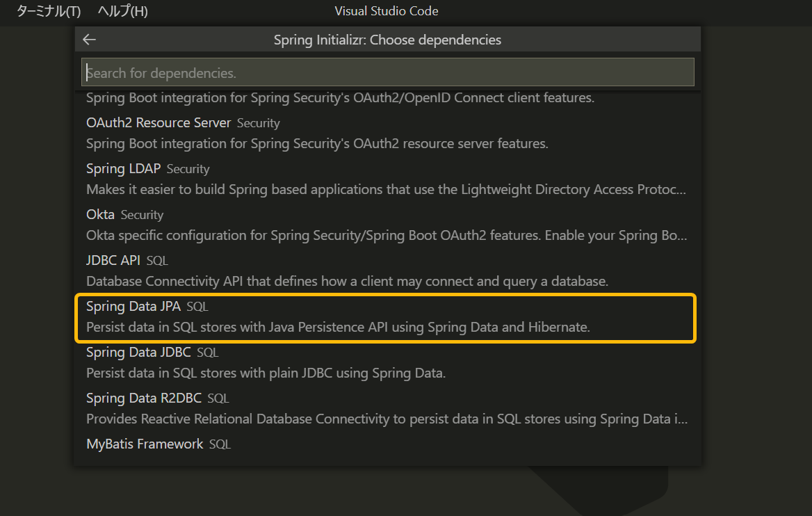This screenshot has height=516, width=812.
Task: Select the OAuth2 Resource Server dependency
Action: tap(159, 123)
